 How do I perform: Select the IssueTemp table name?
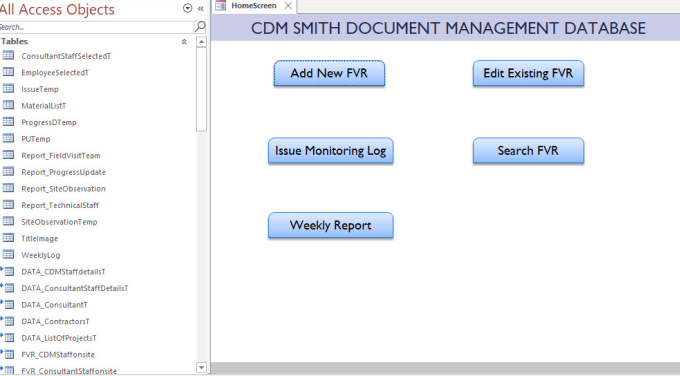click(x=40, y=89)
